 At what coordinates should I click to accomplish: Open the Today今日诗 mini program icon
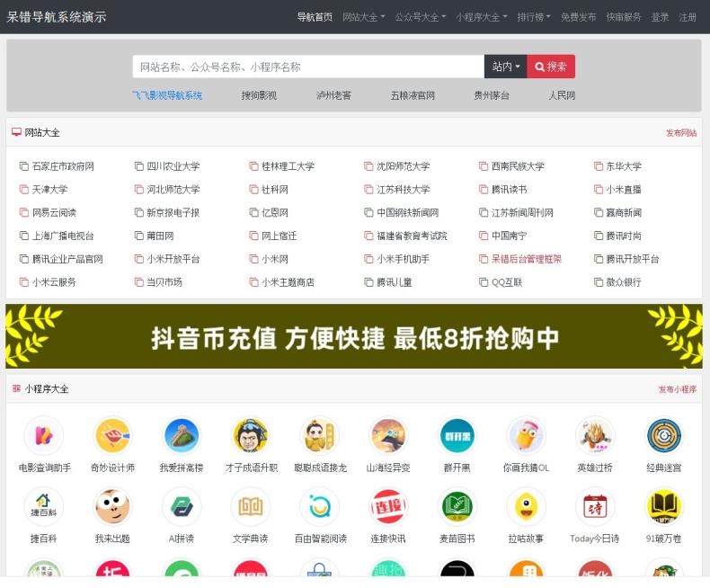click(595, 506)
